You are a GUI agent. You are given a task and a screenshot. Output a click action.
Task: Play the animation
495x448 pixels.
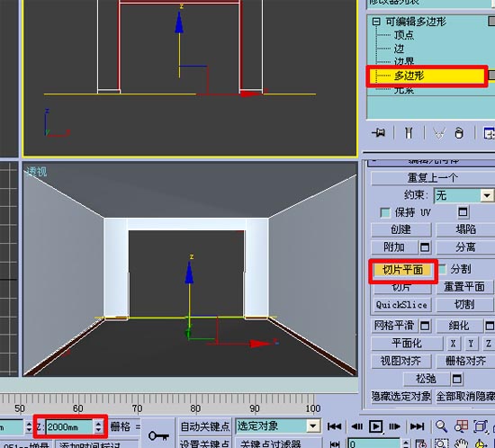375,426
